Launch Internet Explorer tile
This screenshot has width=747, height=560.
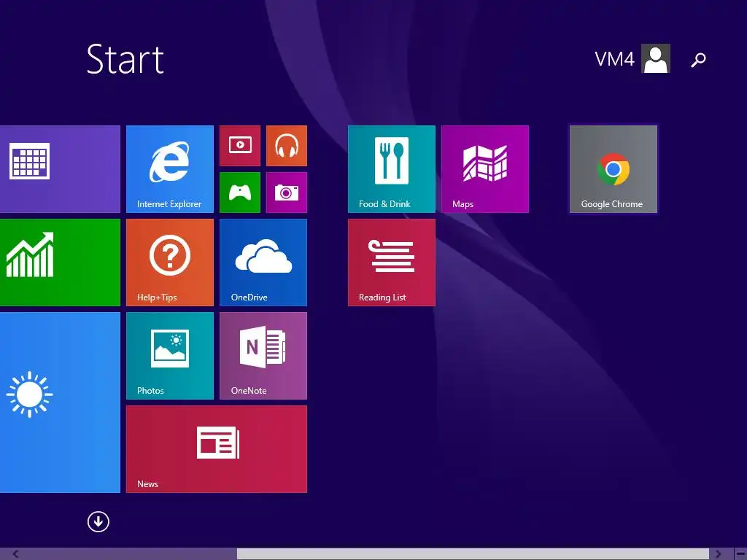[x=169, y=169]
